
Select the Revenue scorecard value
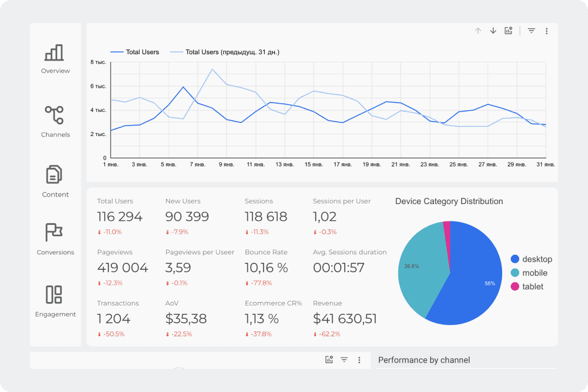click(345, 319)
